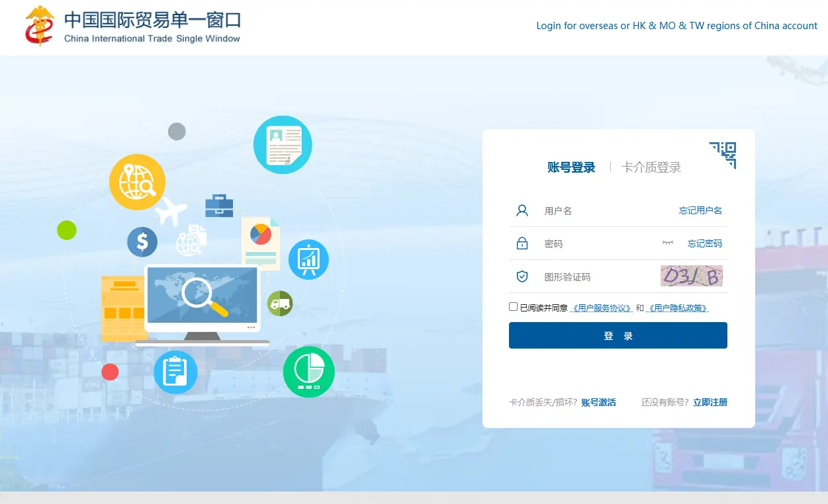The height and width of the screenshot is (504, 828).
Task: Refresh the captcha verification image
Action: 692,276
